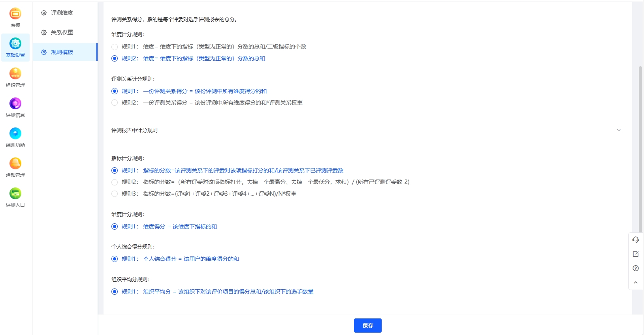Open the 评测信息 sidebar icon

point(15,104)
